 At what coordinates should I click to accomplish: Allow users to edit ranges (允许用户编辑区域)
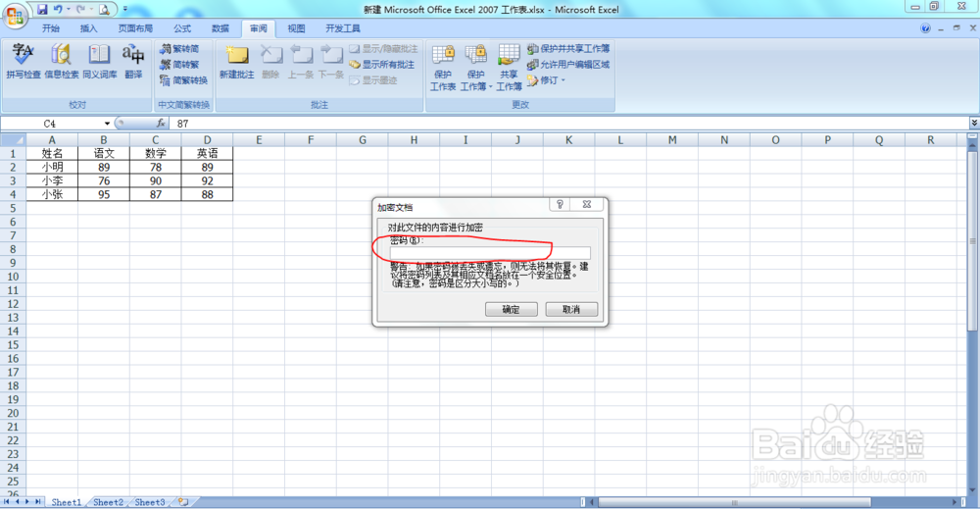coord(568,65)
